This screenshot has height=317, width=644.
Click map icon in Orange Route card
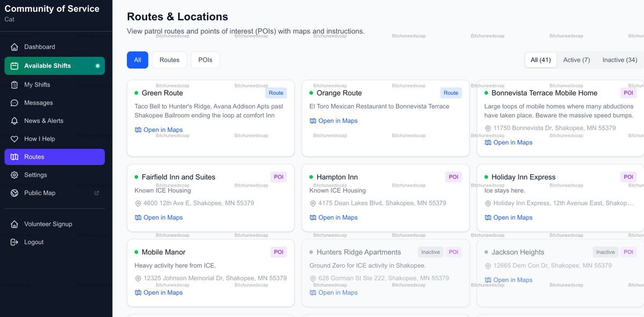tap(313, 121)
